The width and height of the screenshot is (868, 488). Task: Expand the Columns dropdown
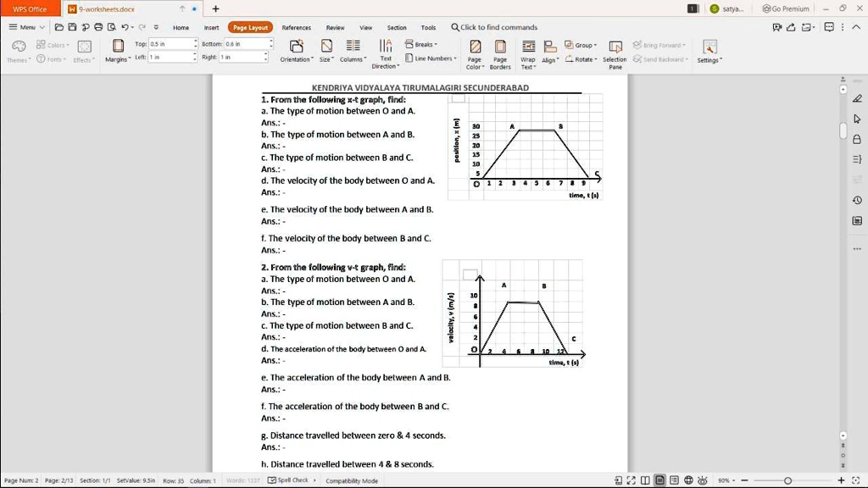[353, 52]
